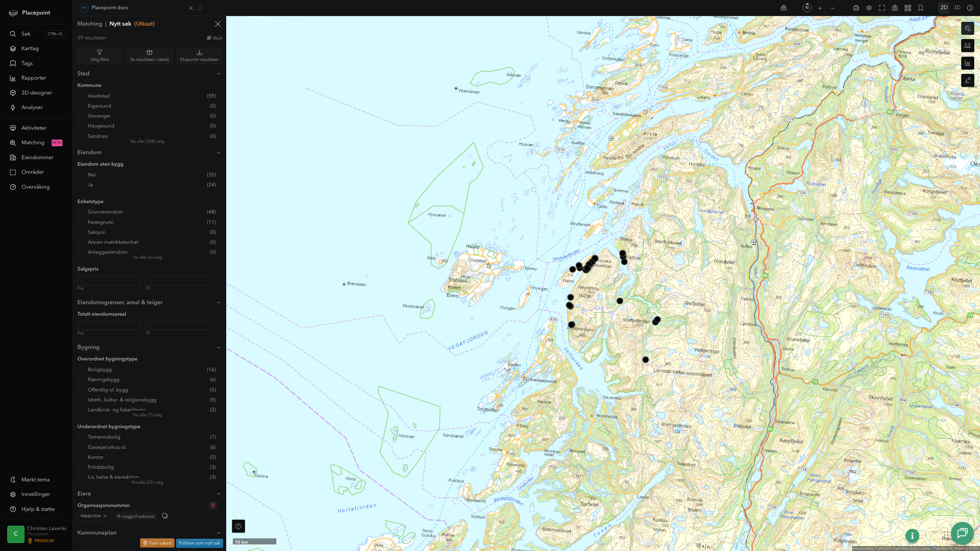Reset map orientation with north compass

[x=807, y=8]
